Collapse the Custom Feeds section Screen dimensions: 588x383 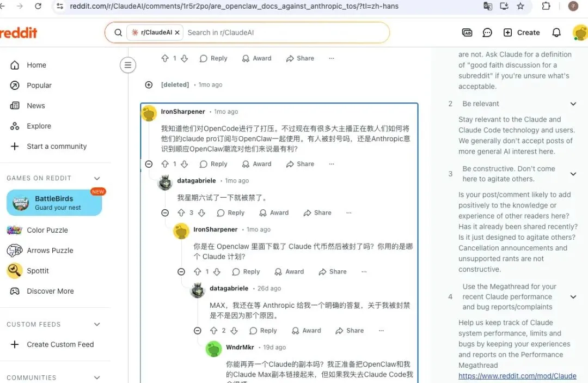click(97, 324)
